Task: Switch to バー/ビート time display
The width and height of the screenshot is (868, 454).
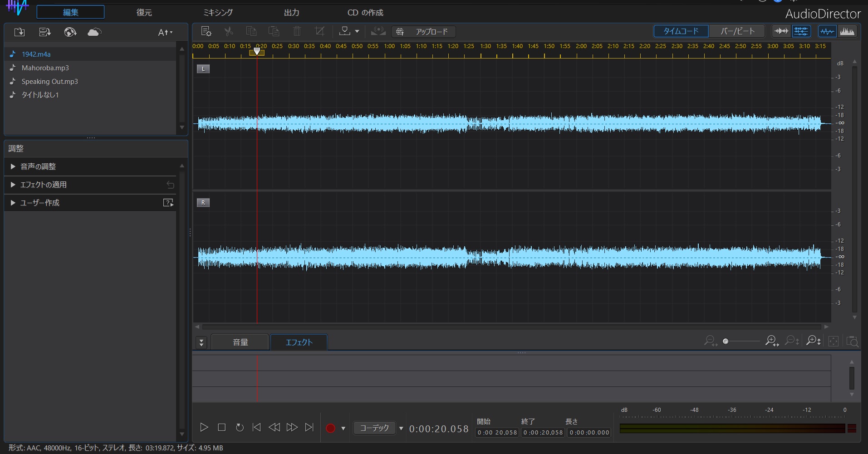Action: tap(736, 31)
